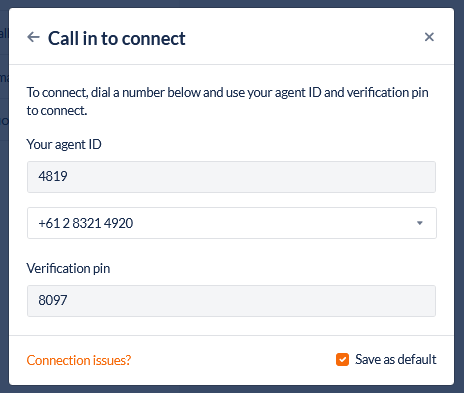464x393 pixels.
Task: Click the dark footer strip below the dialog
Action: tap(232, 389)
